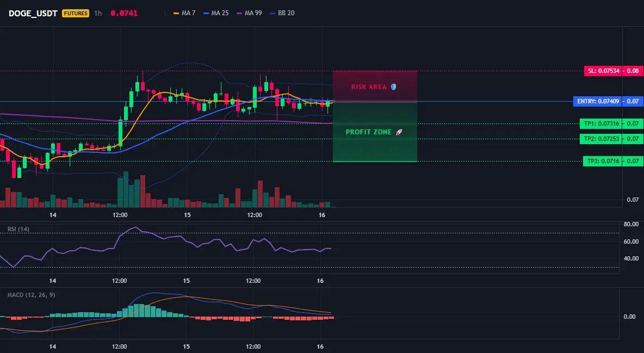The height and width of the screenshot is (353, 644).
Task: Toggle the MA 99 legend entry
Action: (249, 13)
